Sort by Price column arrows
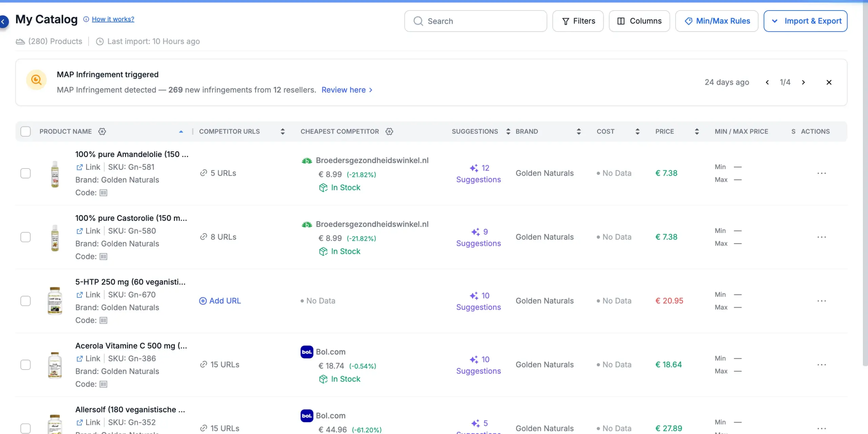The height and width of the screenshot is (434, 868). click(697, 131)
